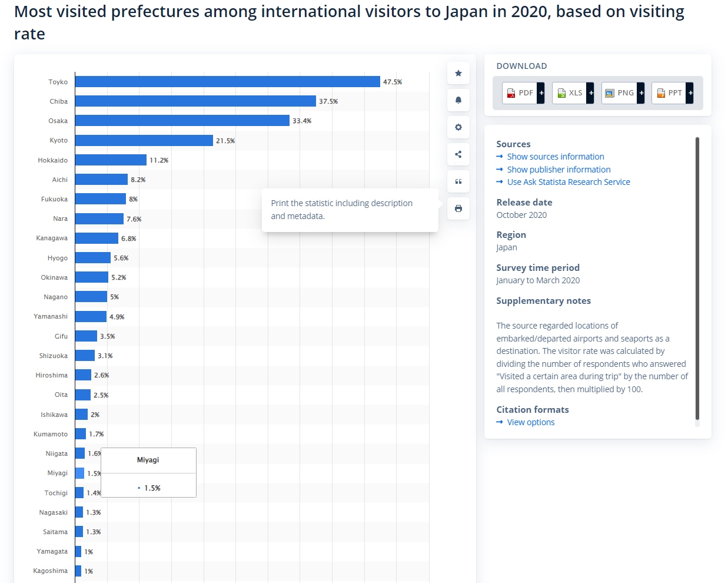728x583 pixels.
Task: Download the chart as PNG
Action: point(620,93)
